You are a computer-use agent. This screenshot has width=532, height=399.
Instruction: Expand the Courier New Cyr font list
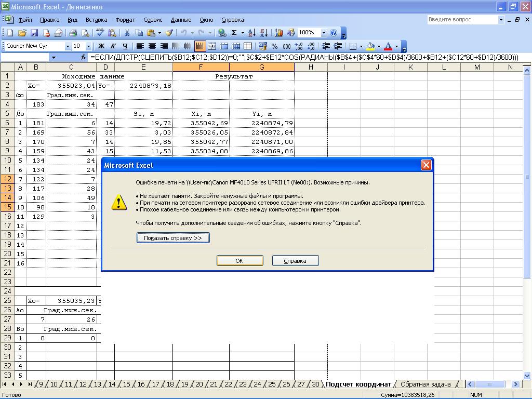click(68, 46)
